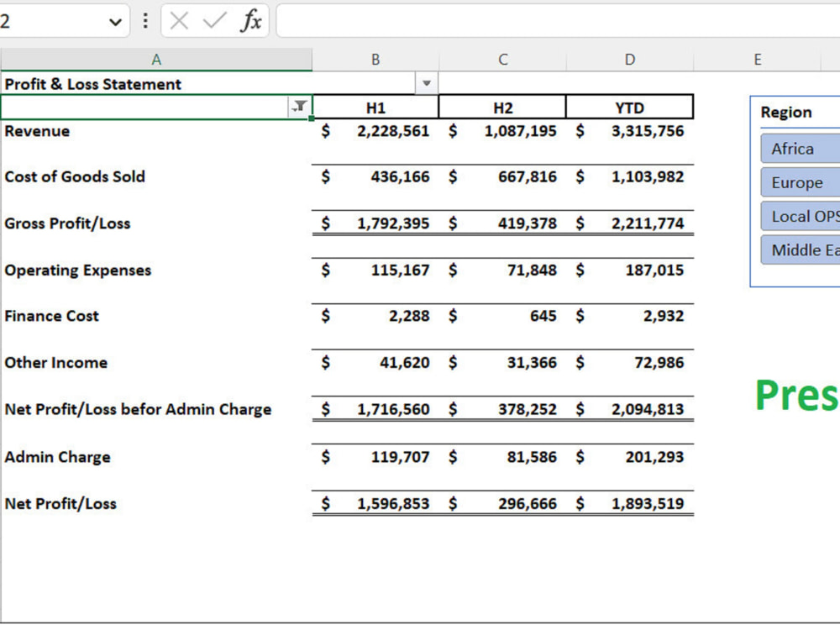Select Net Profit/Loss befor Admin Charge label
The height and width of the screenshot is (630, 840).
[139, 410]
